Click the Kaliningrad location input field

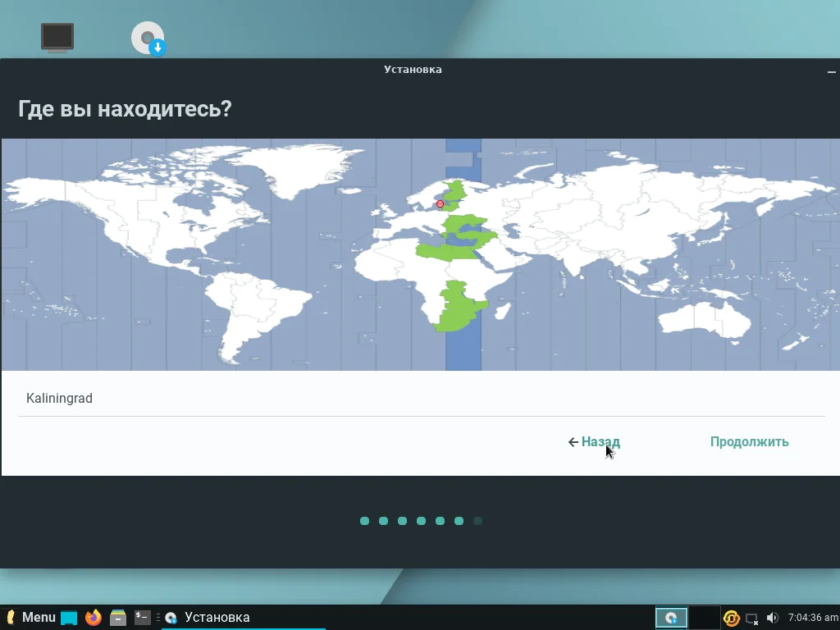pos(421,399)
